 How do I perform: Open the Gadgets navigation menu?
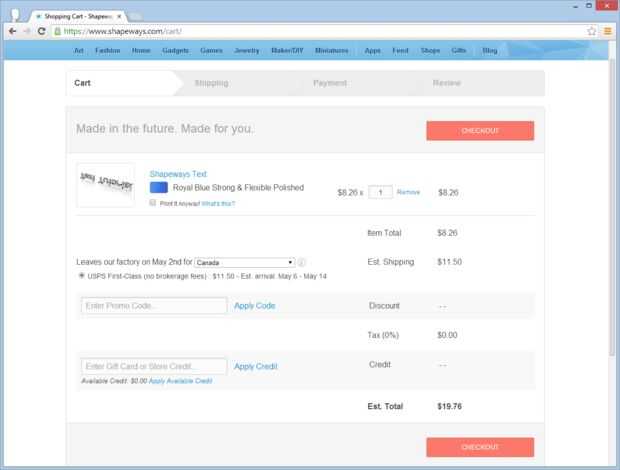176,51
